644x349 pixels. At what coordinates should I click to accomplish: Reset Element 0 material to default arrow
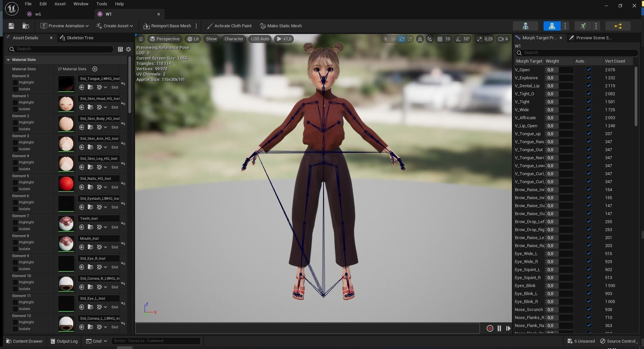click(x=123, y=84)
